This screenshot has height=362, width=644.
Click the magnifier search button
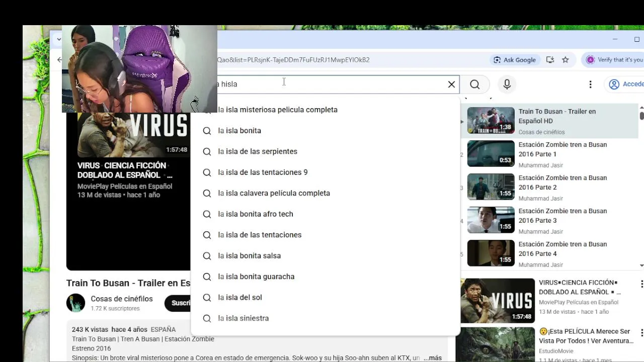[x=475, y=84]
